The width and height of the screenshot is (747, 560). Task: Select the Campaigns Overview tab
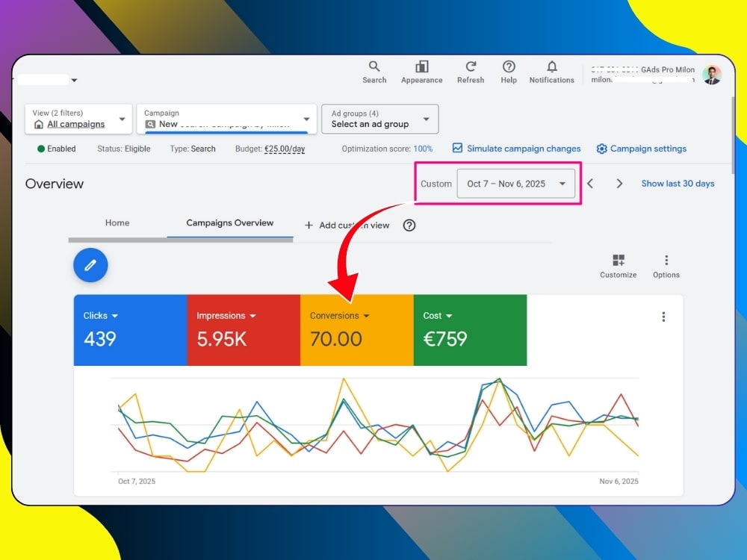point(229,223)
